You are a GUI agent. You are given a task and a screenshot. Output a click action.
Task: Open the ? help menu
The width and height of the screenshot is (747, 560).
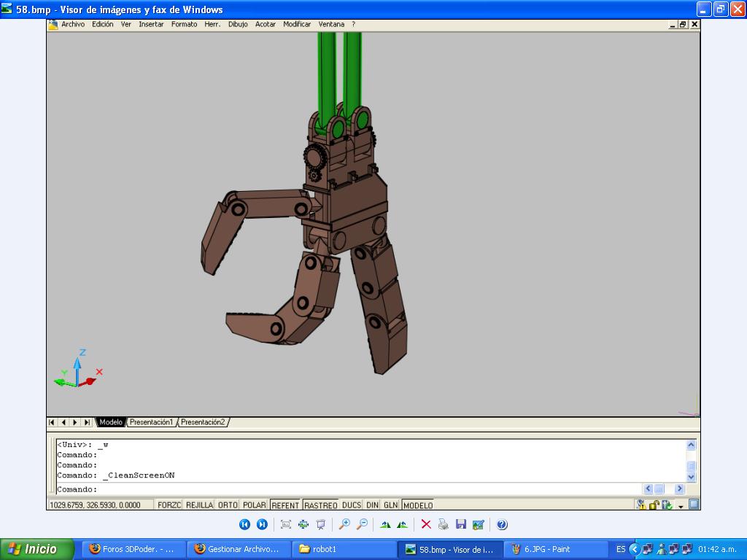(354, 24)
